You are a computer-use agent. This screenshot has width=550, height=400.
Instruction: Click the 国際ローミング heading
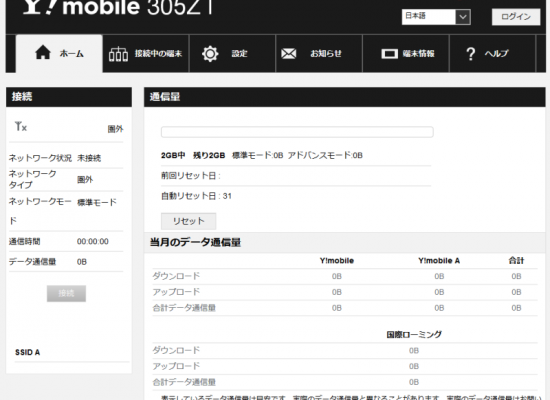point(414,334)
